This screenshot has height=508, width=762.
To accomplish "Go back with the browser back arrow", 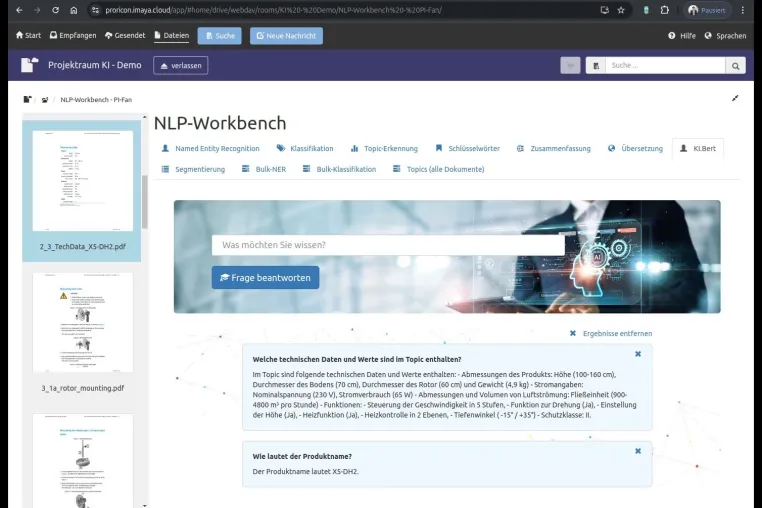I will [19, 10].
